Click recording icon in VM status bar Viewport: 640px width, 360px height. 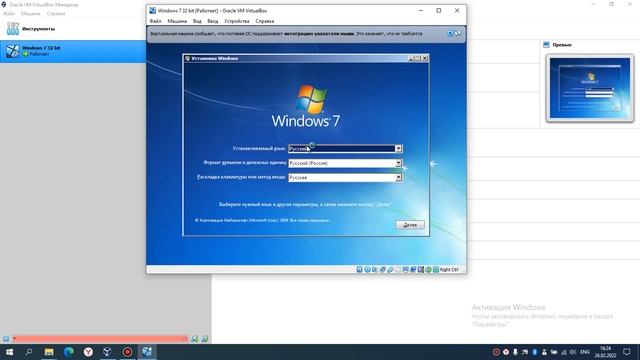tap(413, 269)
